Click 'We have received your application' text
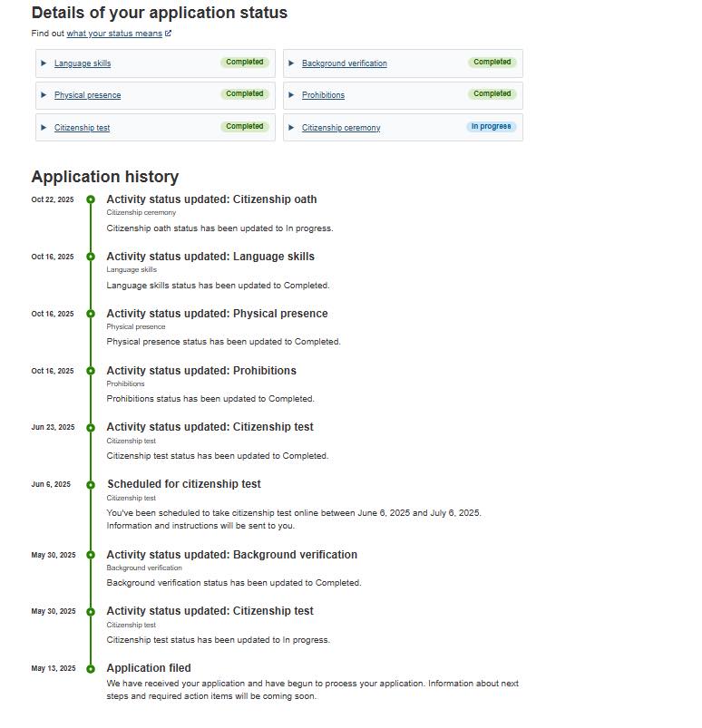Image resolution: width=702 pixels, height=728 pixels. [x=312, y=690]
